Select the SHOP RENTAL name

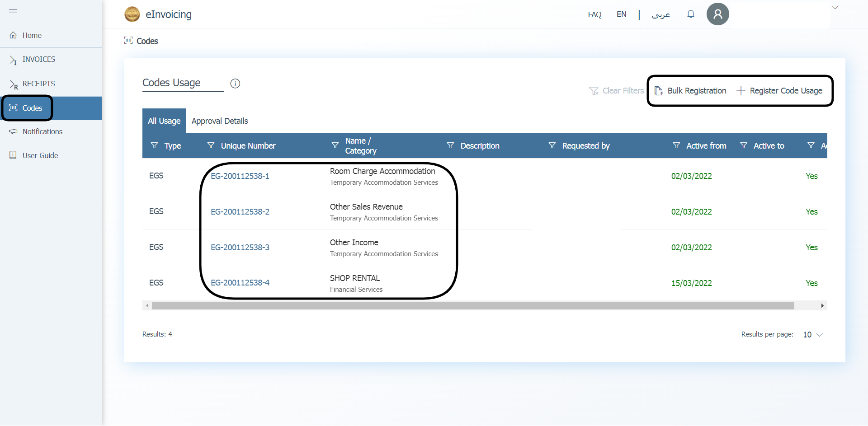[x=355, y=278]
